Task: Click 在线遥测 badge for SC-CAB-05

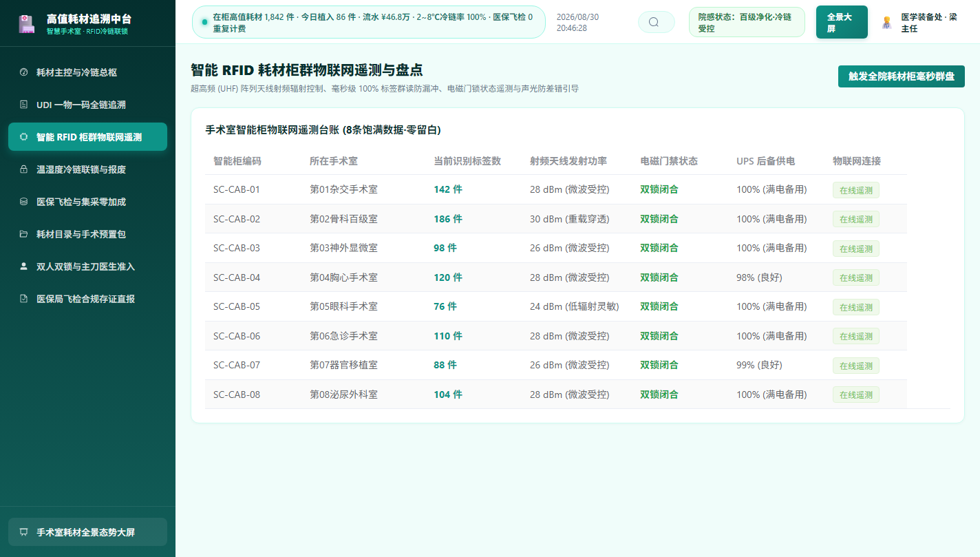Action: tap(855, 307)
